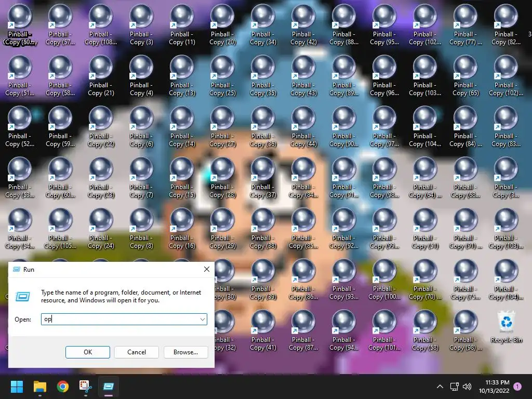Select the Pinball - Copy (14) shortcut

tap(182, 127)
